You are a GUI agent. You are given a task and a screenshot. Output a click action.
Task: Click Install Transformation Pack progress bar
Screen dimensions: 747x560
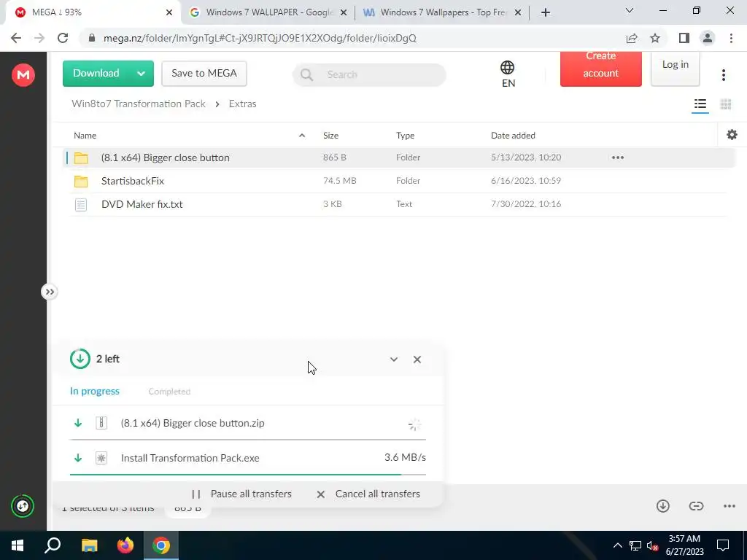[x=248, y=475]
